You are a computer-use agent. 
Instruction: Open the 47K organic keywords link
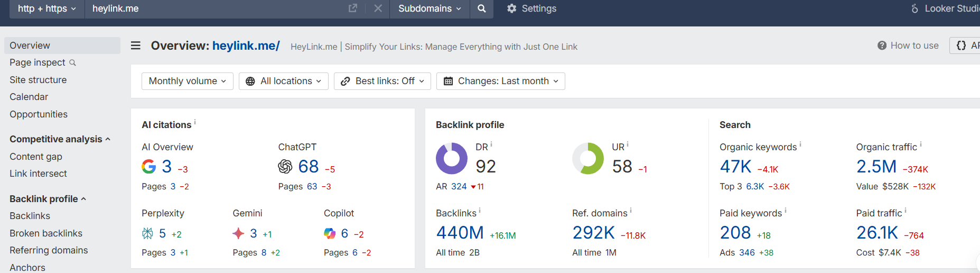(735, 167)
